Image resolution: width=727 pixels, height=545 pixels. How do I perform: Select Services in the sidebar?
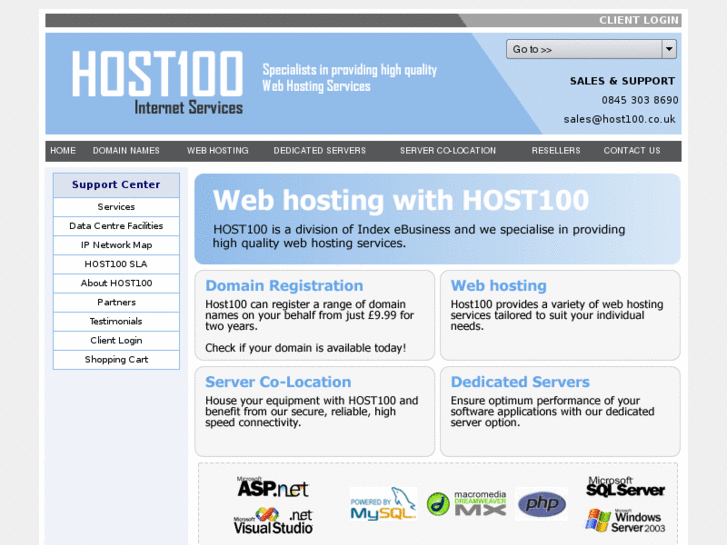(116, 207)
